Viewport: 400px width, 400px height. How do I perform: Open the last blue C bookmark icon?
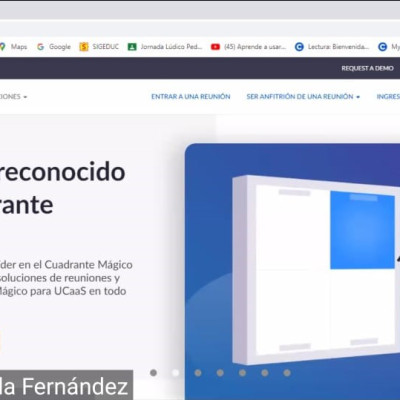[x=382, y=47]
